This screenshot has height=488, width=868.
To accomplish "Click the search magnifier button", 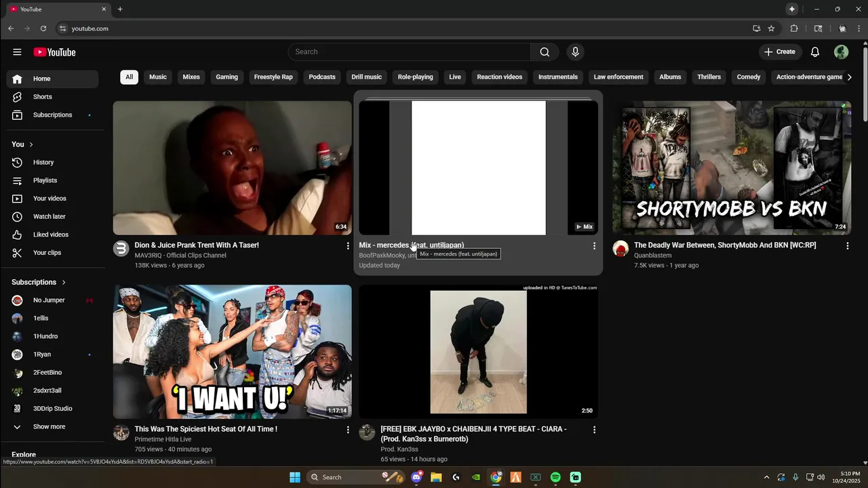I will (545, 52).
